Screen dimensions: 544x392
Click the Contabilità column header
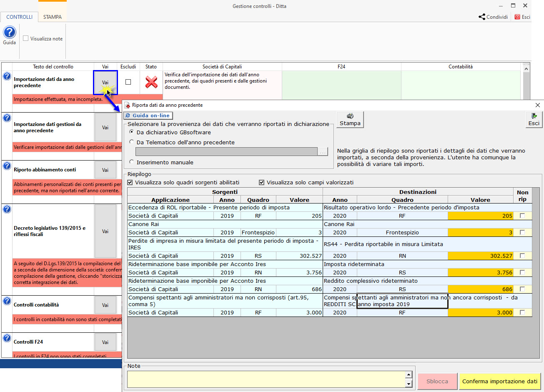[x=461, y=66]
